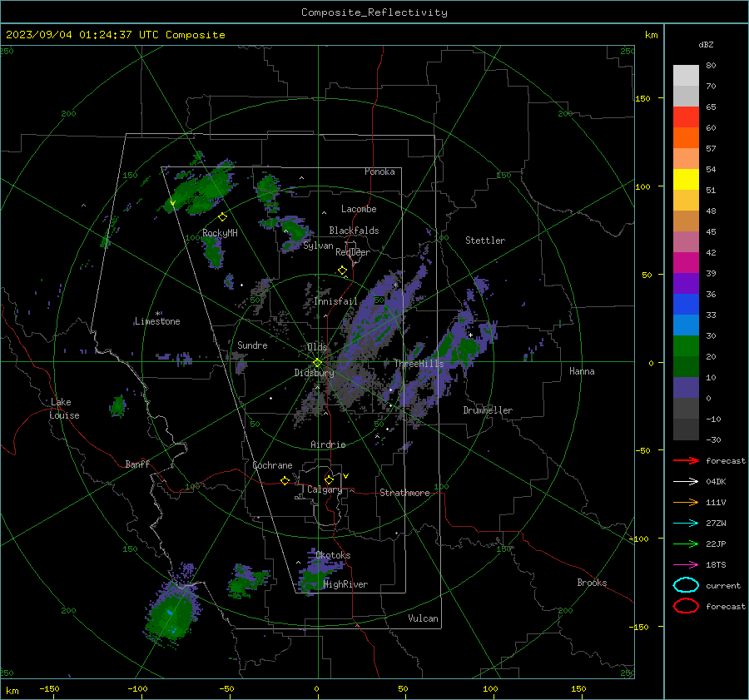Click the Calgary label
Viewport: 749px width, 700px height.
(x=325, y=489)
